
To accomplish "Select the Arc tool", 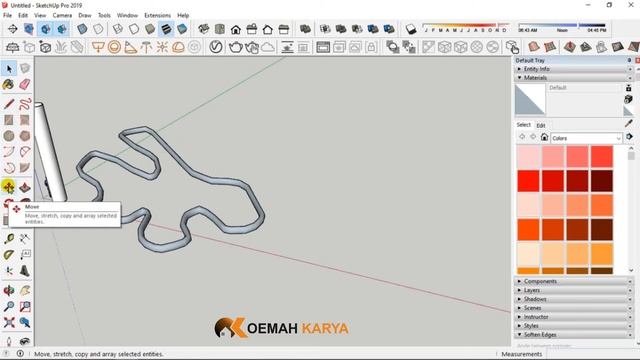I will click(9, 152).
